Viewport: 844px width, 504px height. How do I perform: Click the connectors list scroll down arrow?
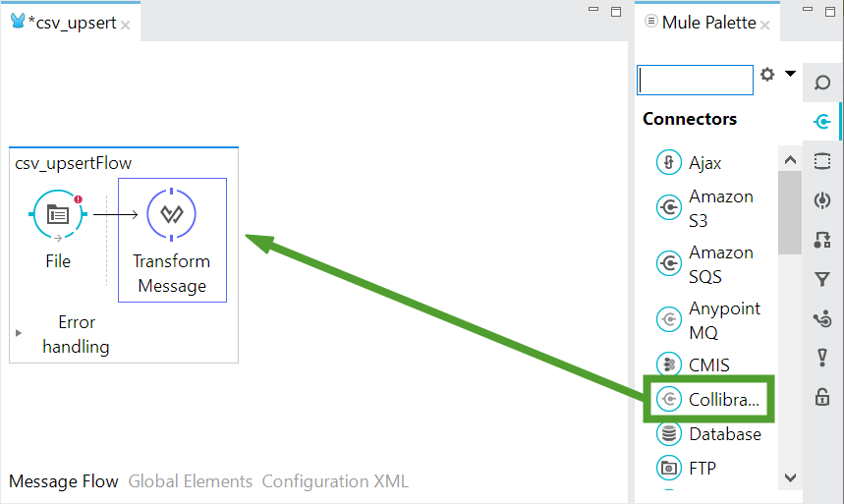pos(790,477)
